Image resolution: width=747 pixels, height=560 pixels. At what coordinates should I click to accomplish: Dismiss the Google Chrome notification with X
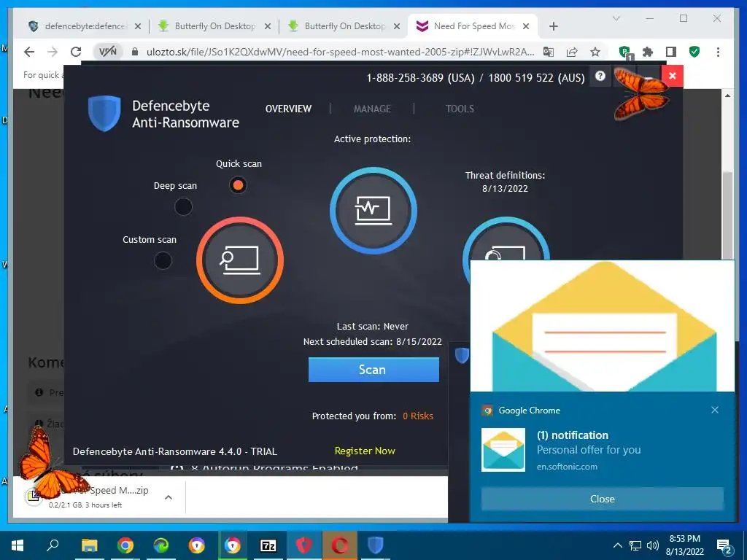point(715,410)
